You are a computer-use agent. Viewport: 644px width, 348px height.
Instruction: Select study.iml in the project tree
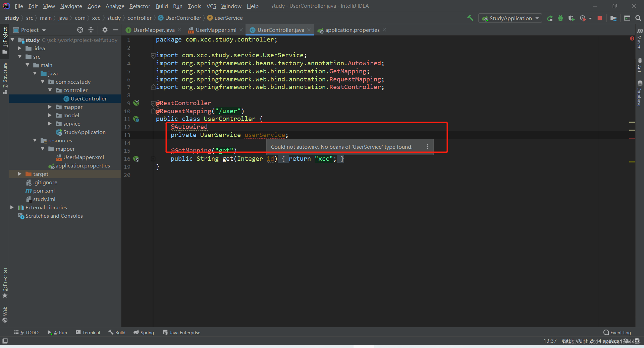44,199
